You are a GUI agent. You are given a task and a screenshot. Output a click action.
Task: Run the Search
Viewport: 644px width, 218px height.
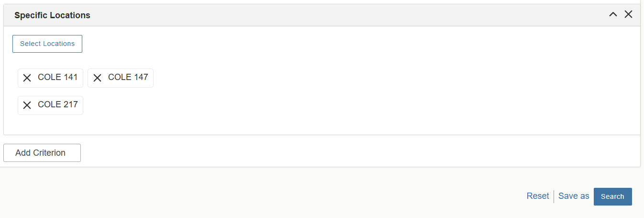[x=612, y=196]
